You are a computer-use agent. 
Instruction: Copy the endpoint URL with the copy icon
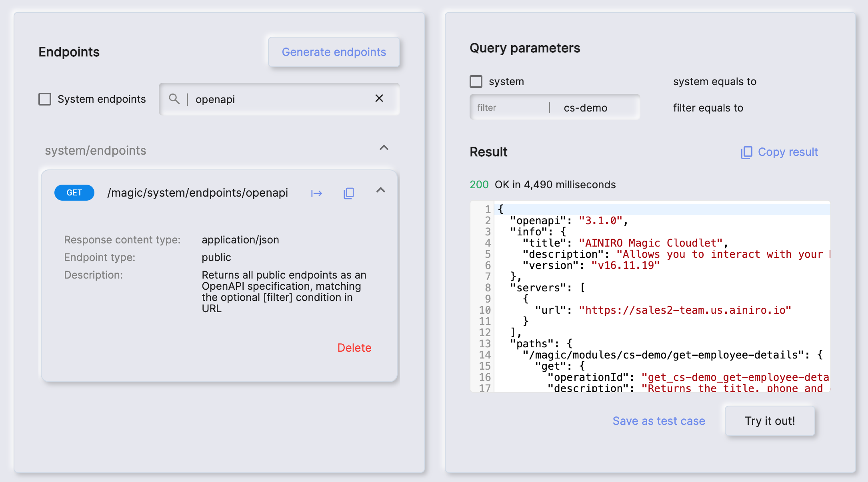pos(348,193)
